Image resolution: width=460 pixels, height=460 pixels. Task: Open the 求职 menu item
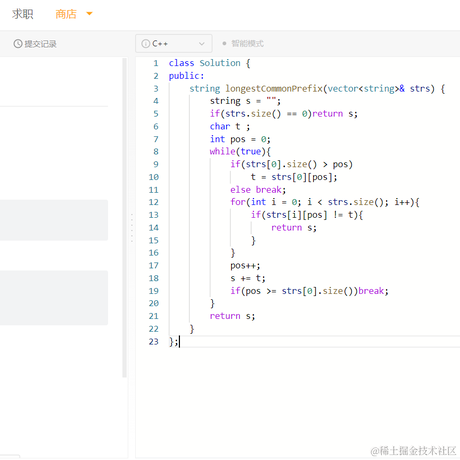[23, 14]
